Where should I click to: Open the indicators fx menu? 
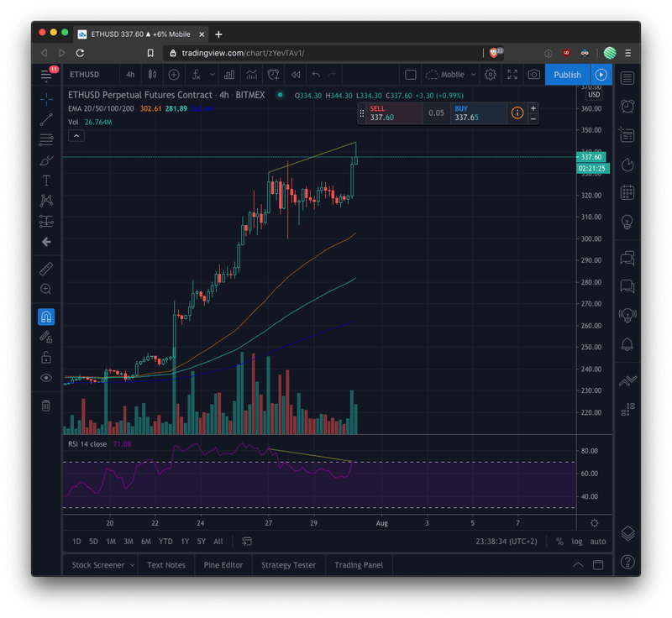click(196, 75)
